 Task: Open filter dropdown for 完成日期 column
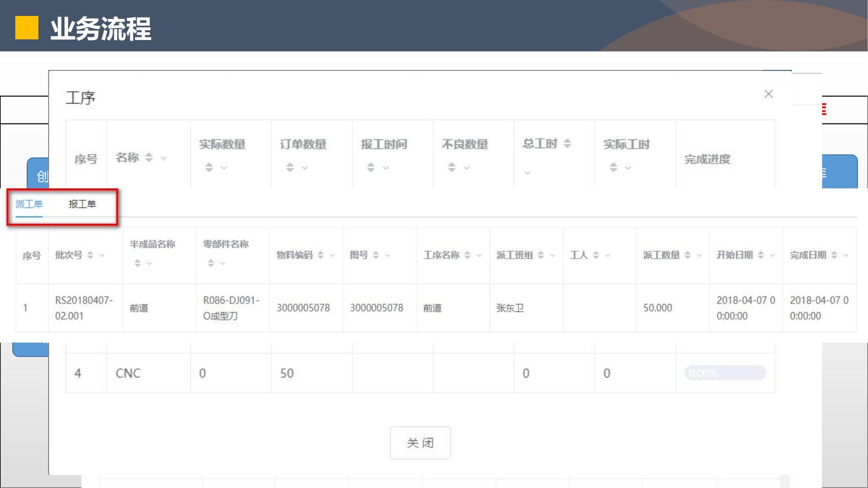(846, 255)
